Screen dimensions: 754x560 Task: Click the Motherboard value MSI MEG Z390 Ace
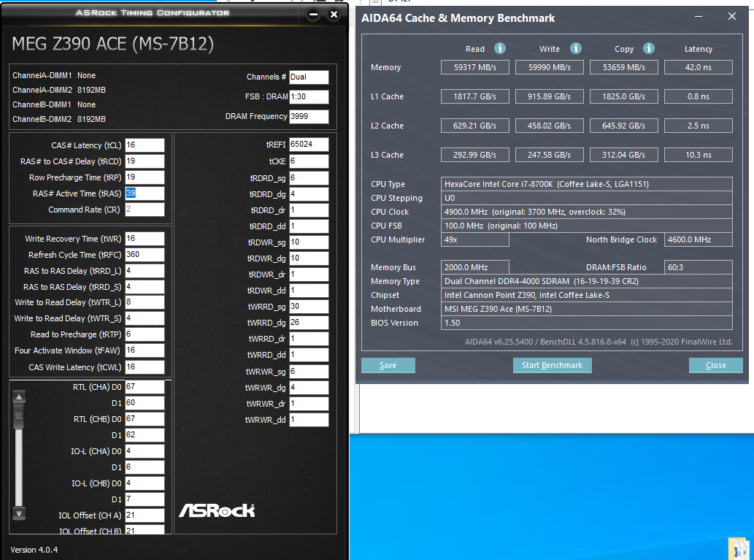[x=587, y=309]
